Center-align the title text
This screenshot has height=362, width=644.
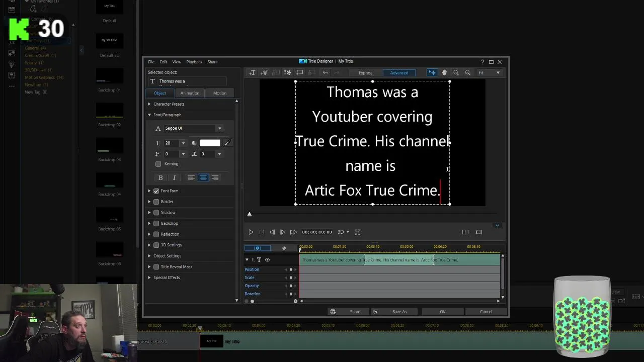203,177
